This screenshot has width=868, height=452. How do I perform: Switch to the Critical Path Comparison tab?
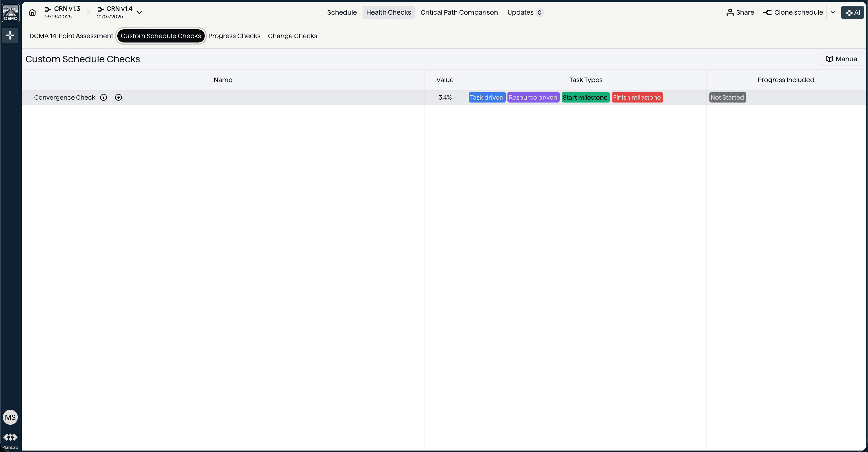[x=459, y=12]
